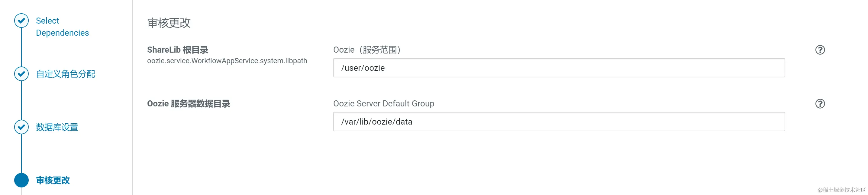Click the checkmark icon beside 数据库设置

(21, 127)
